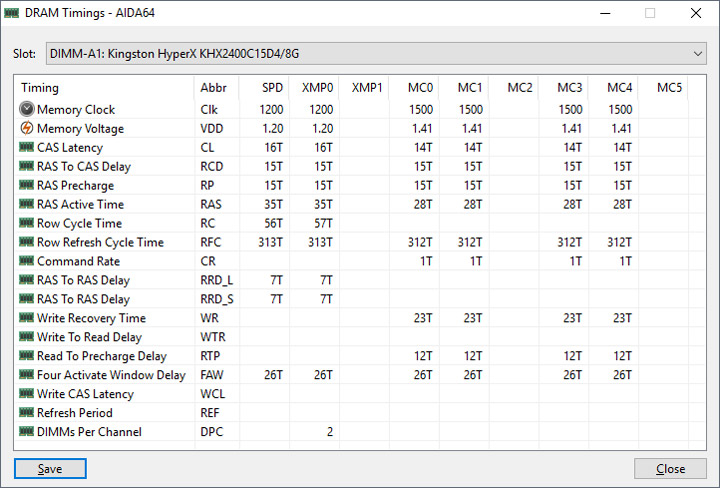Click the Write Recovery Time chip icon
The width and height of the screenshot is (720, 488).
click(27, 319)
